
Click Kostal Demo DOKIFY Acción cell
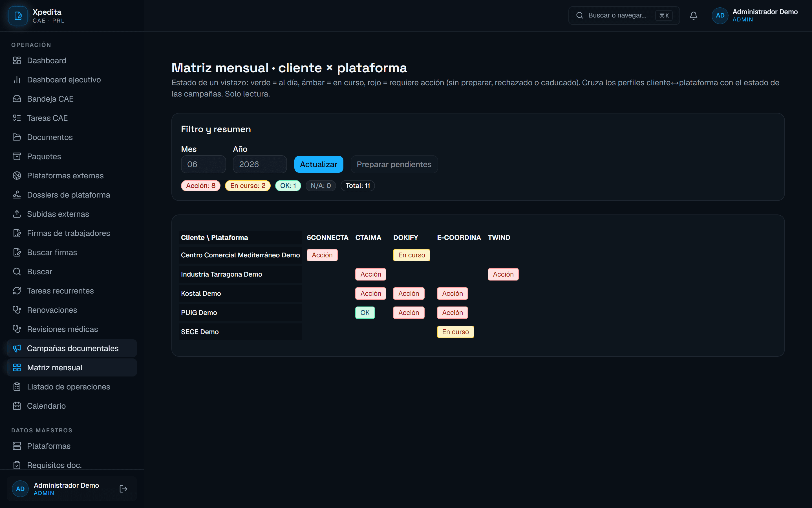408,293
